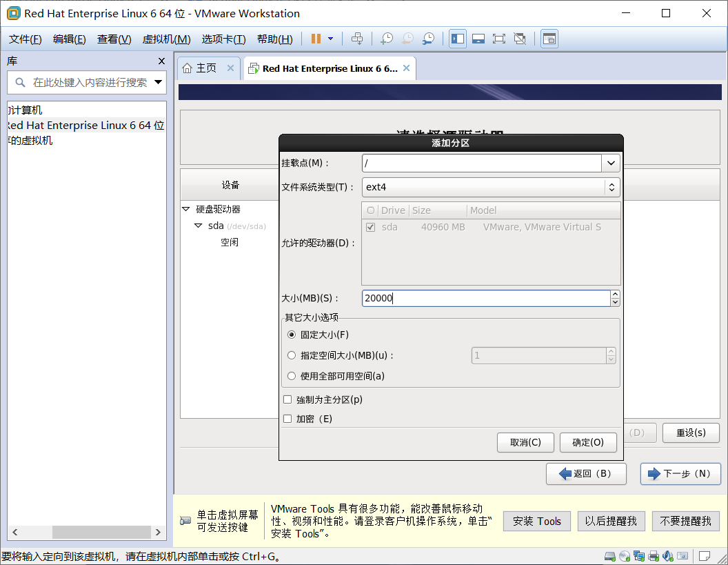Viewport: 728px width, 565px height.
Task: Close the library panel
Action: coord(161,61)
